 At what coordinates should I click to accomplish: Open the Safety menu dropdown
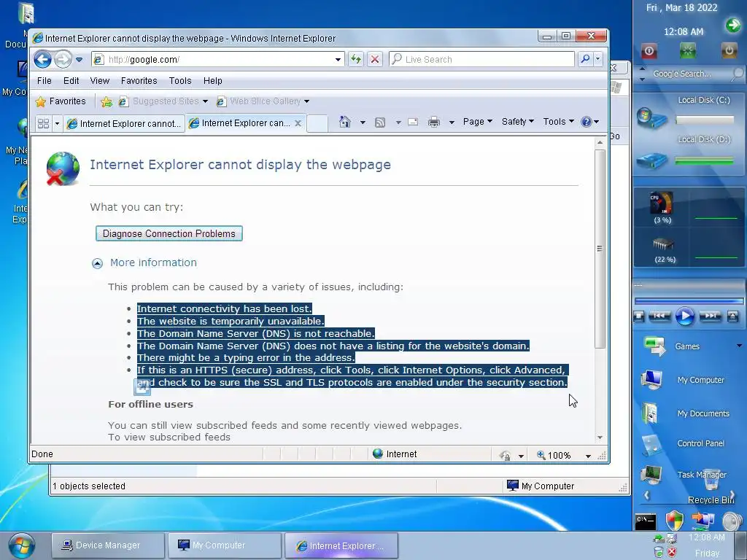[517, 122]
